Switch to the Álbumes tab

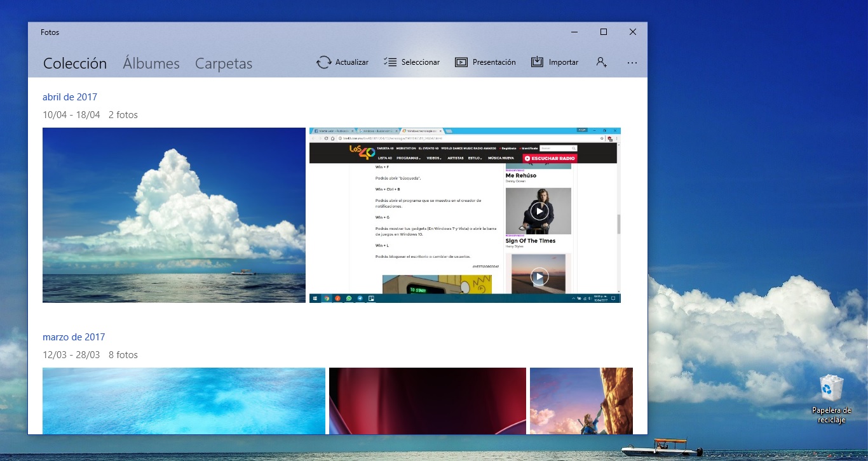(x=151, y=63)
